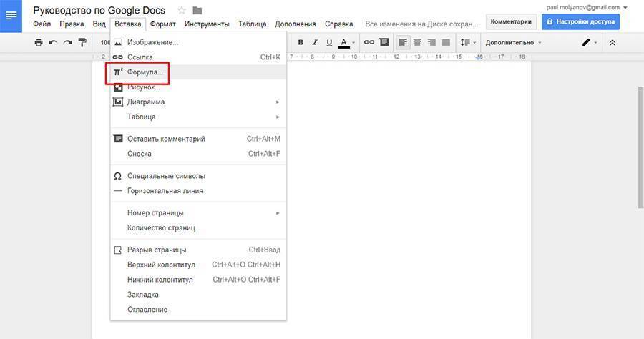Click the 'Все изменения на Диске сохранены' status
Screen dimensions: 644x339
click(421, 24)
